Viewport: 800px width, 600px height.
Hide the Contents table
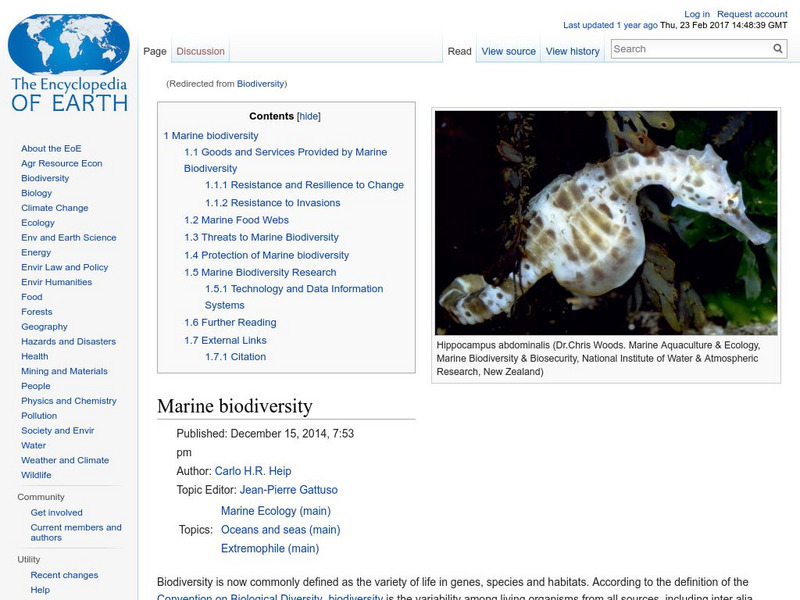pos(308,115)
